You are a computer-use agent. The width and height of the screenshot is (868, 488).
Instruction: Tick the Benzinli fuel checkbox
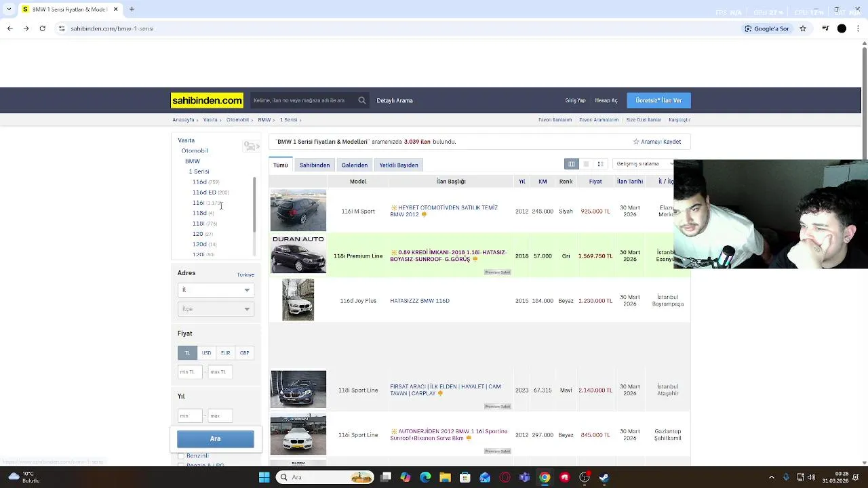click(181, 456)
